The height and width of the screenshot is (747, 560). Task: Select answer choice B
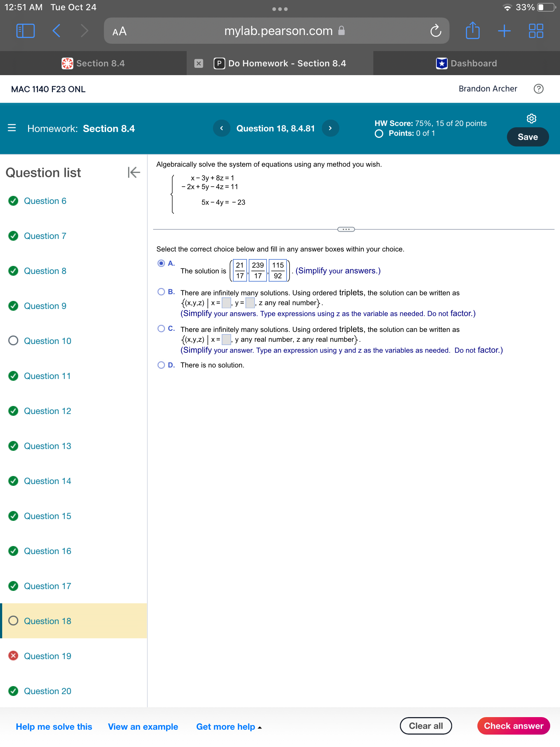[161, 292]
